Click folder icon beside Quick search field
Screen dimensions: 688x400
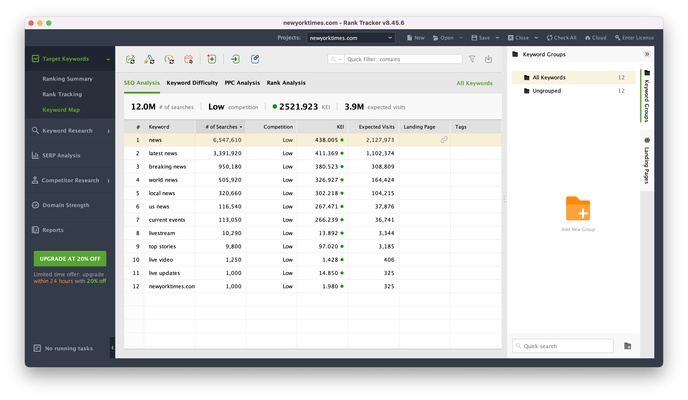pyautogui.click(x=627, y=346)
